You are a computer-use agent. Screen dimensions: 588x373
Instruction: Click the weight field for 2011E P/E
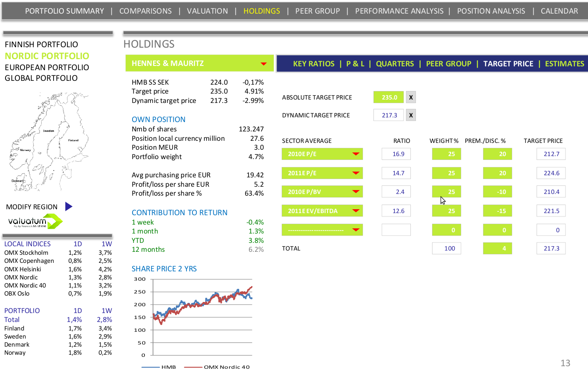447,173
